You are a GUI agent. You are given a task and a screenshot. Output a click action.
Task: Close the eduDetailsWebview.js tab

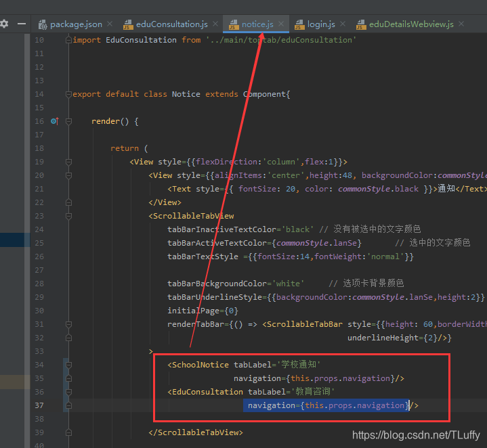tap(461, 24)
